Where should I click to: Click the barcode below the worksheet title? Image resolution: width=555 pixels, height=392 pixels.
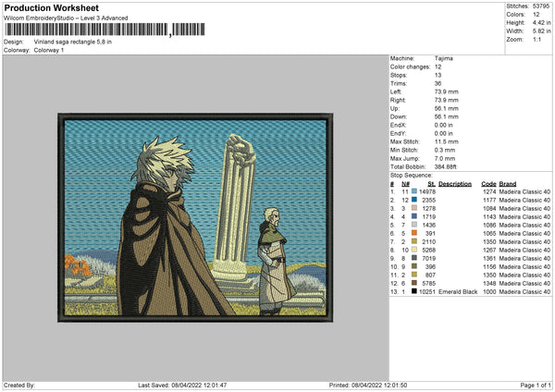click(x=105, y=30)
